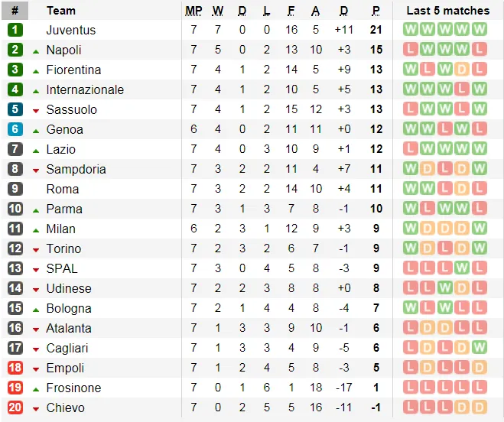Image resolution: width=504 pixels, height=422 pixels.
Task: Open the Juventus team name link
Action: tap(71, 30)
